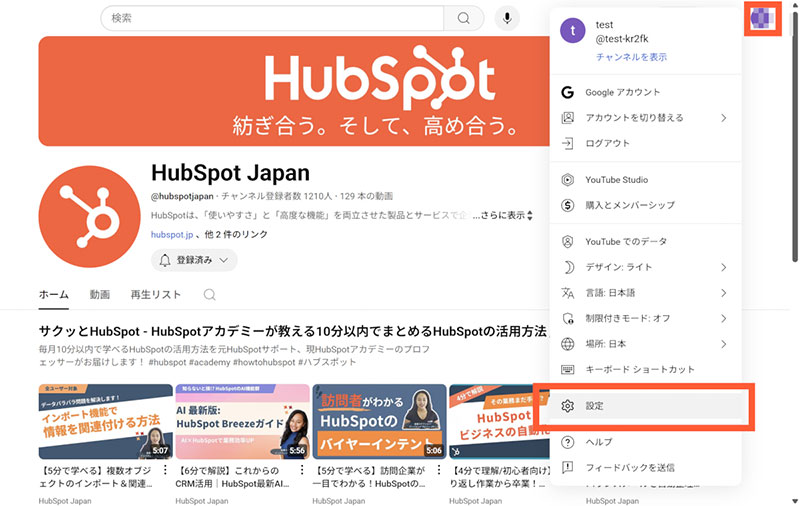Image resolution: width=800 pixels, height=506 pixels.
Task: Select Google アカウント menu item
Action: tap(645, 92)
